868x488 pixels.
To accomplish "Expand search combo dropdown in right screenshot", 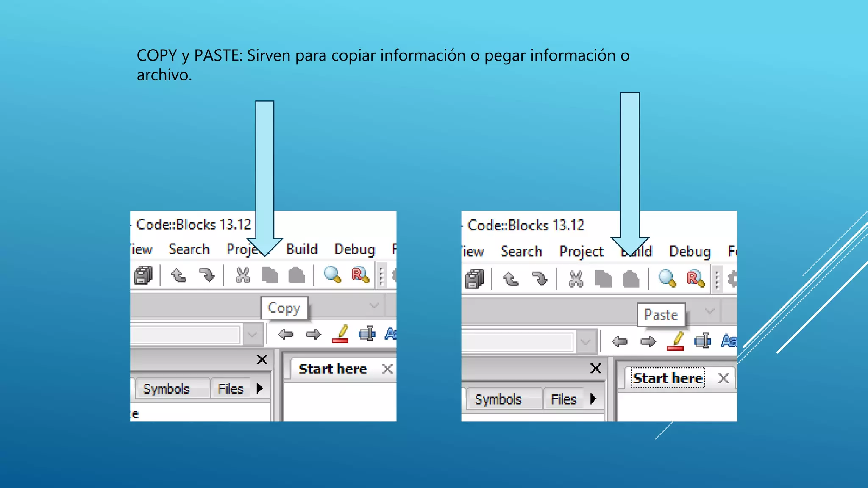I will click(x=586, y=342).
